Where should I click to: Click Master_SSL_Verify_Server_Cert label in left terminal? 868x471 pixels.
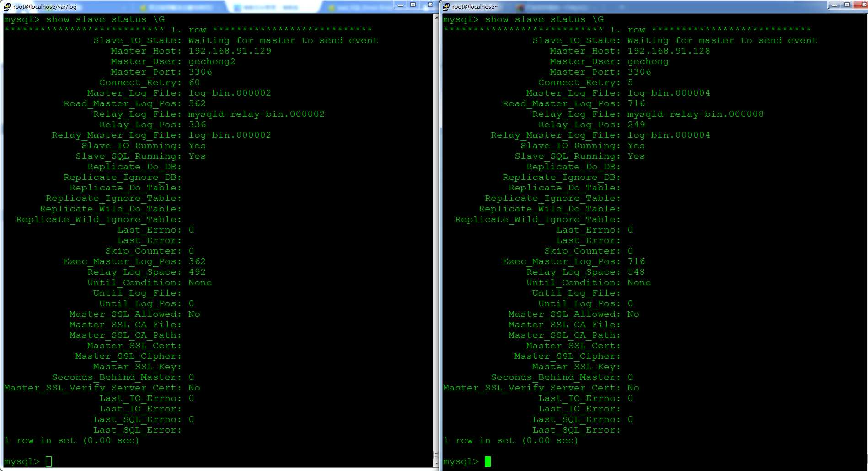click(x=93, y=388)
